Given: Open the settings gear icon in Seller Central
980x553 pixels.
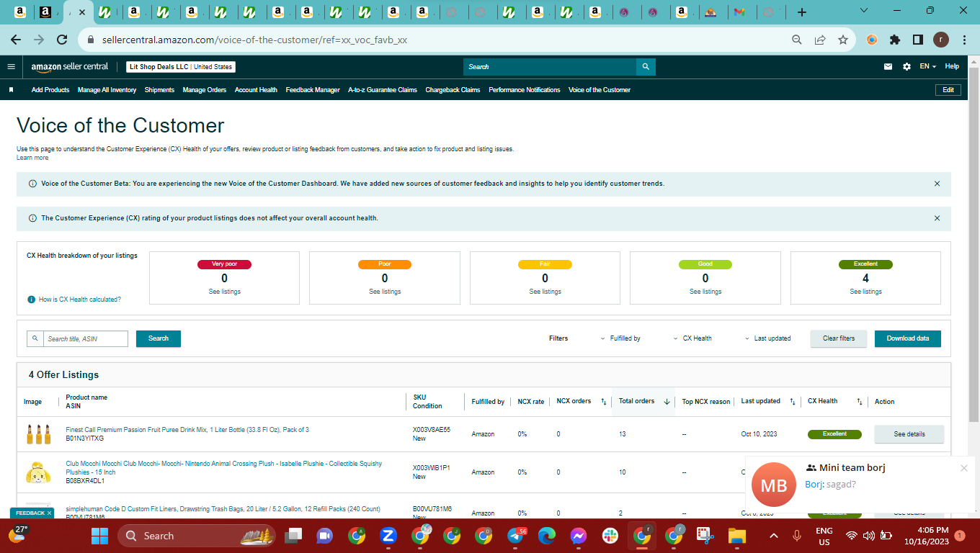Looking at the screenshot, I should point(906,67).
